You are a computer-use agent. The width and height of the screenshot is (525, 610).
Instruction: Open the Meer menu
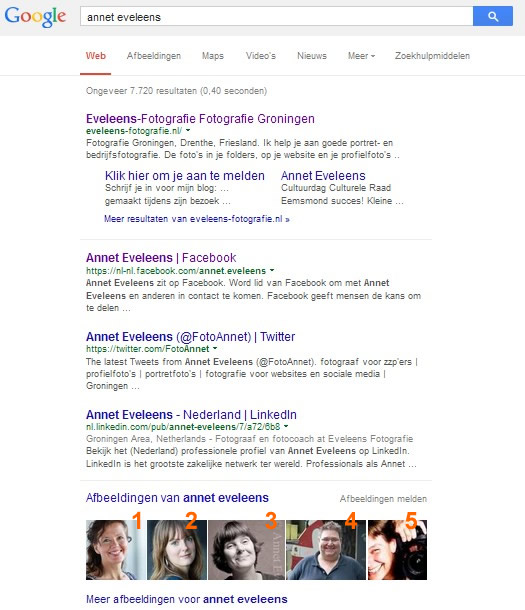[x=361, y=56]
